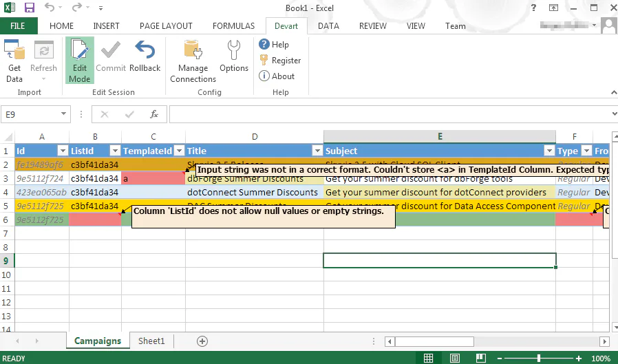Open the TemplateId column filter dropdown
This screenshot has height=364, width=618.
tap(180, 151)
